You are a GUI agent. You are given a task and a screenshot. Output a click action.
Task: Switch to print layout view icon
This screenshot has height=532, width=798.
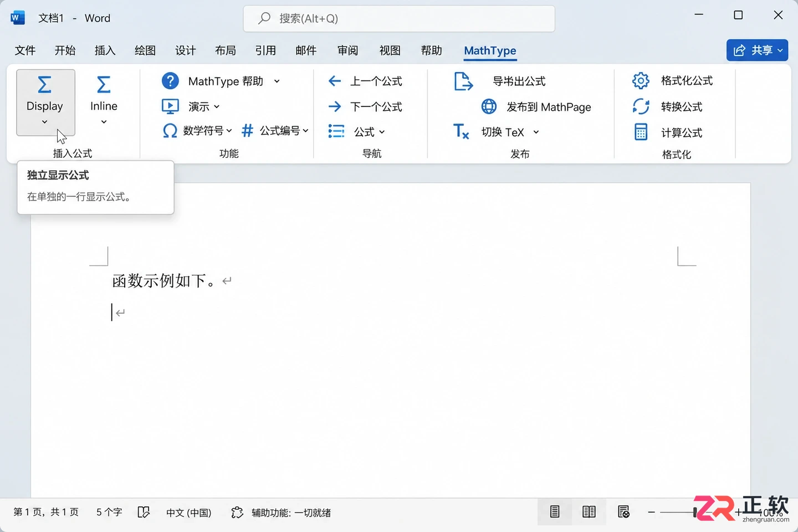[555, 511]
